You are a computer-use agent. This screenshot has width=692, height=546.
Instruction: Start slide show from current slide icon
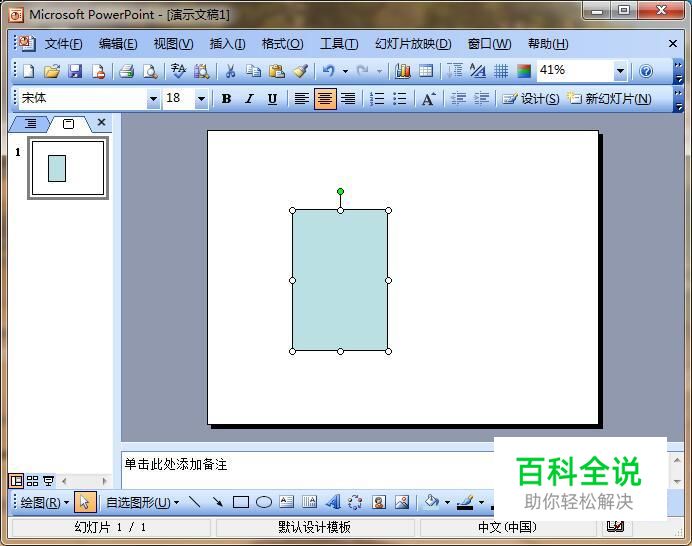(x=48, y=481)
